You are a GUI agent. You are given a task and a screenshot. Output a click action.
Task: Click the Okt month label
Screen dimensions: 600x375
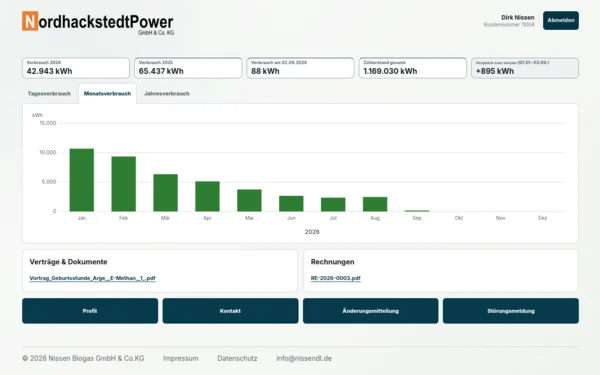[x=459, y=218]
